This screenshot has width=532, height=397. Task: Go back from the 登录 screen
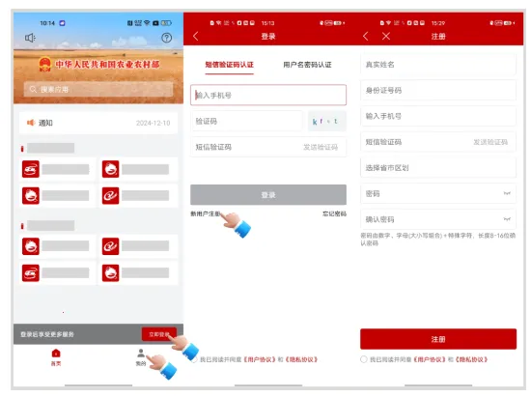pos(196,37)
